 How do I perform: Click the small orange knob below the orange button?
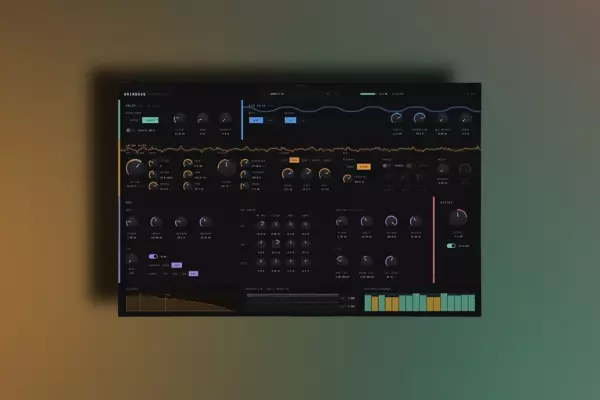click(x=347, y=179)
